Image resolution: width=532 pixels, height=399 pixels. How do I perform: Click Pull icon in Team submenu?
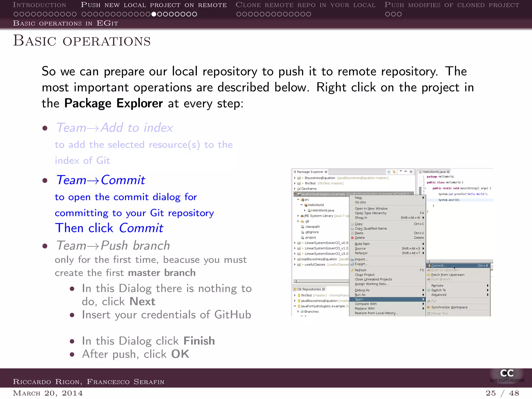[x=429, y=301]
